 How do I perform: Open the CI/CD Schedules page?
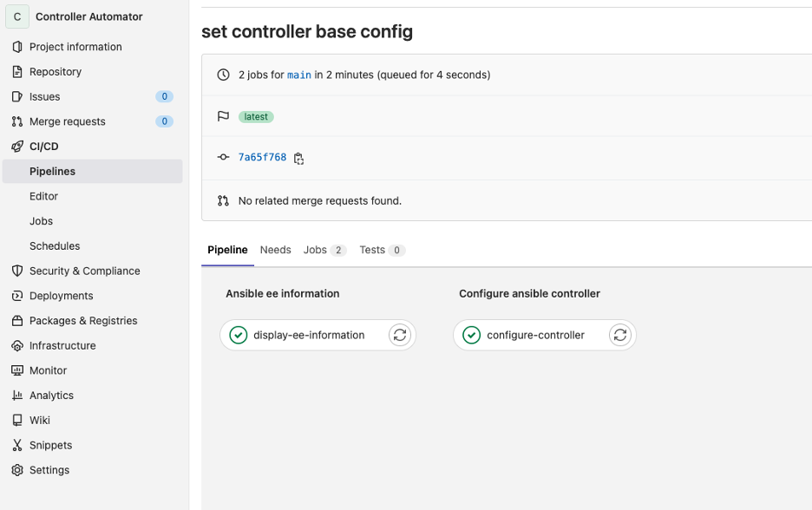[x=55, y=246]
